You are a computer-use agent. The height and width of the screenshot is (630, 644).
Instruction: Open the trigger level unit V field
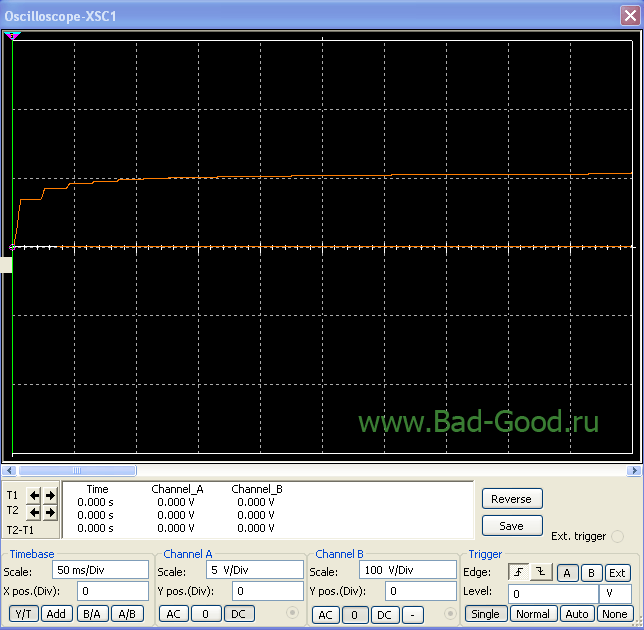point(615,593)
